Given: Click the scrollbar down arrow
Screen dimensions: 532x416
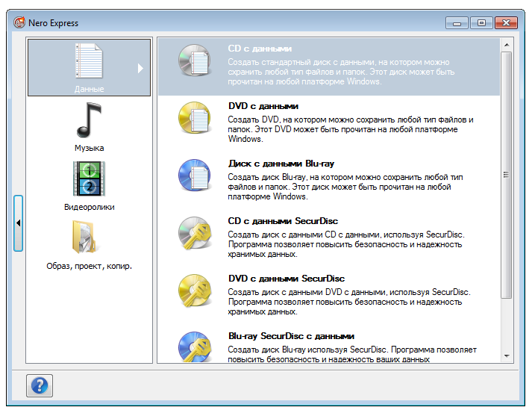Looking at the screenshot, I should click(x=507, y=356).
